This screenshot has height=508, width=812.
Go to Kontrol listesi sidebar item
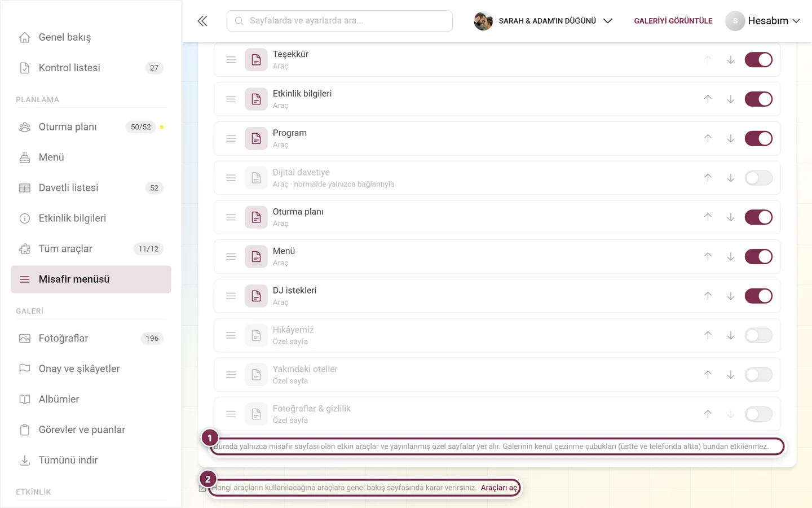pos(91,68)
